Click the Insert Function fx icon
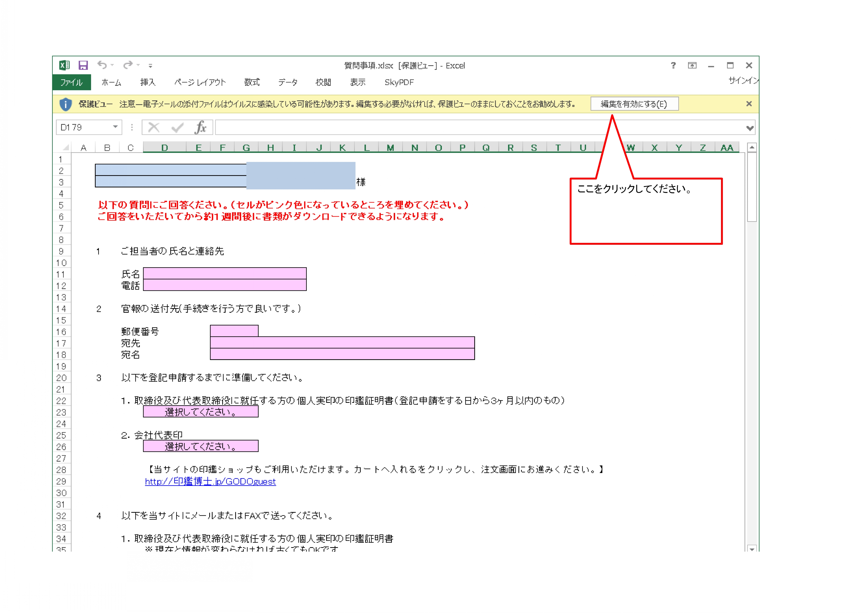 [x=200, y=127]
